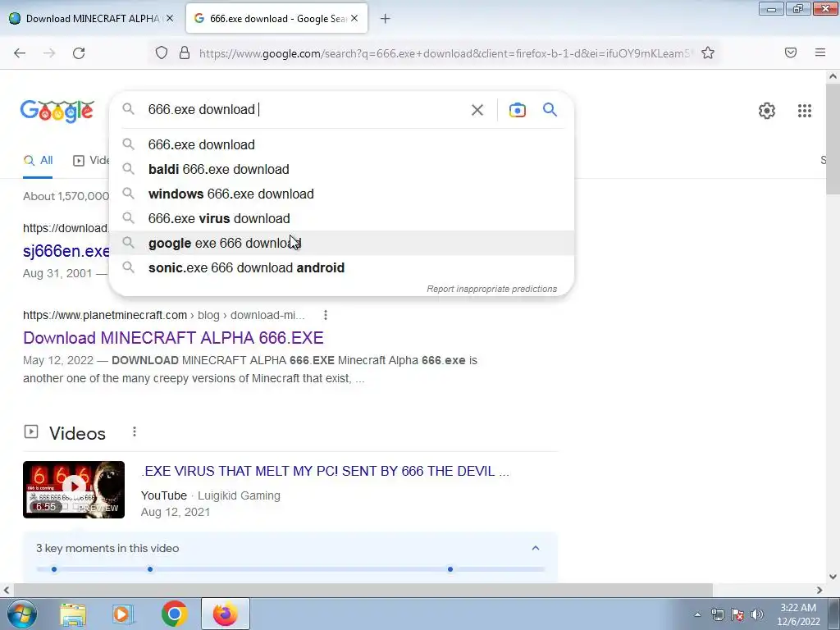
Task: Open Firefox hamburger application menu
Action: pyautogui.click(x=820, y=52)
